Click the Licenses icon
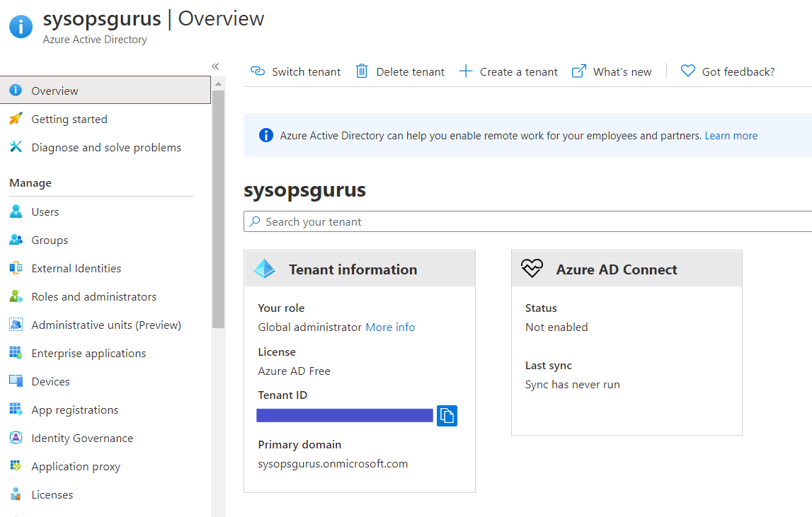This screenshot has width=812, height=517. click(x=16, y=494)
